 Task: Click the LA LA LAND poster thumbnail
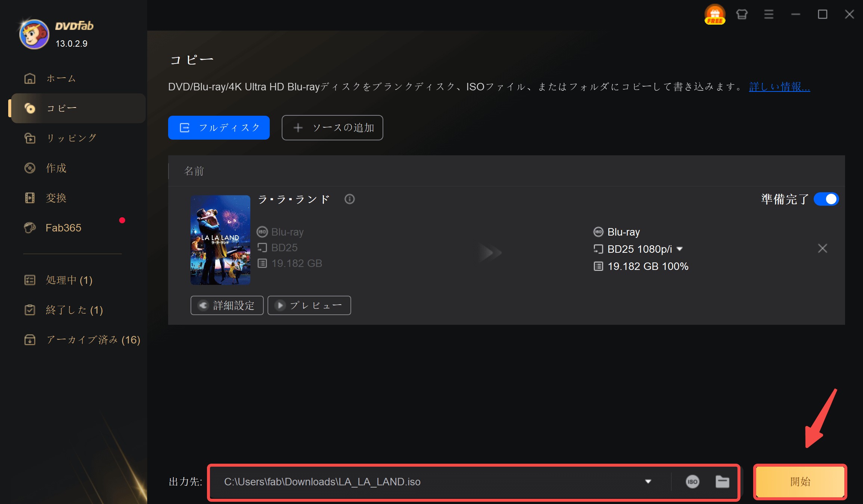[x=220, y=240]
